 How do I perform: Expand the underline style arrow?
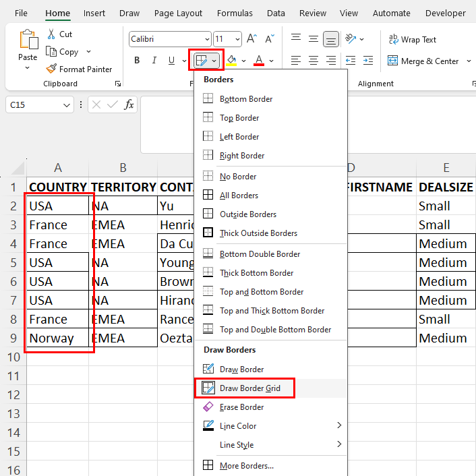(x=184, y=61)
